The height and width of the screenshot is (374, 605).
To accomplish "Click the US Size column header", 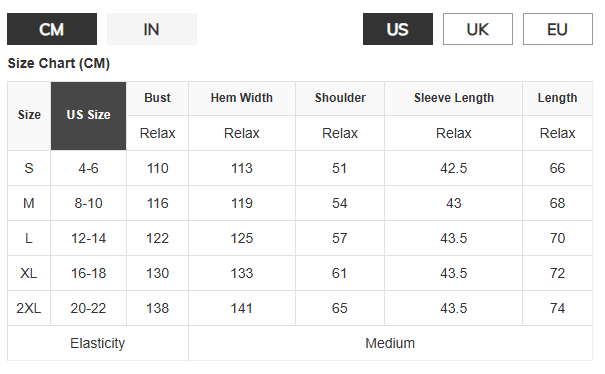I will click(x=88, y=115).
